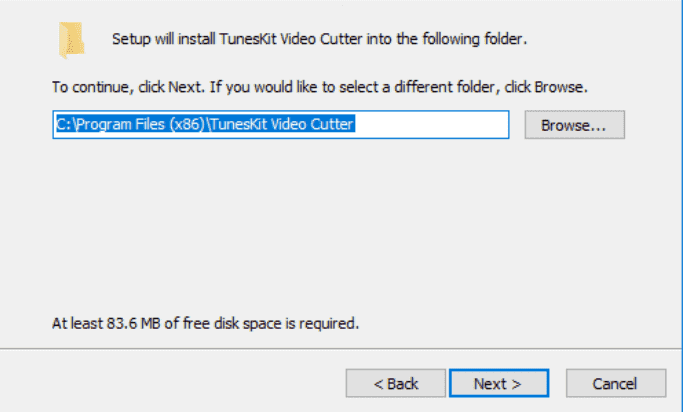
Task: Click the 'different folder' phrase in instructions
Action: pos(444,87)
